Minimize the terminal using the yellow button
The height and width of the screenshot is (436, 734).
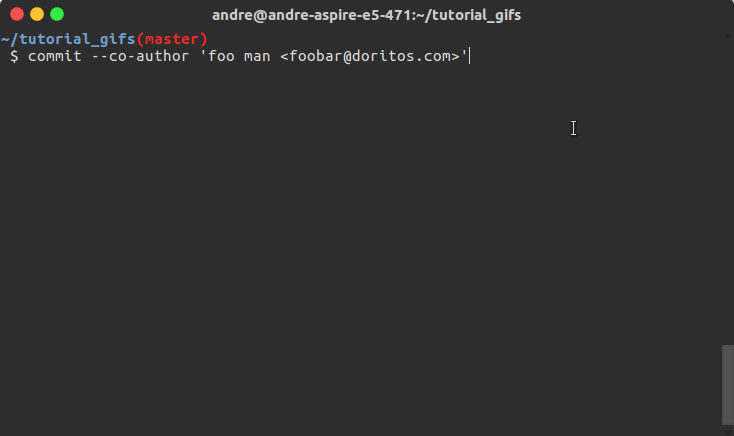[x=37, y=15]
